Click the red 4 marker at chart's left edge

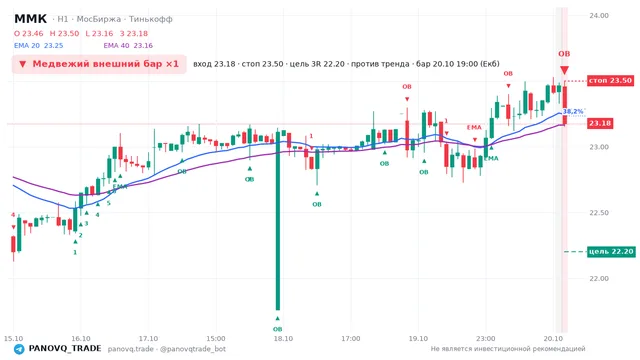[x=13, y=215]
